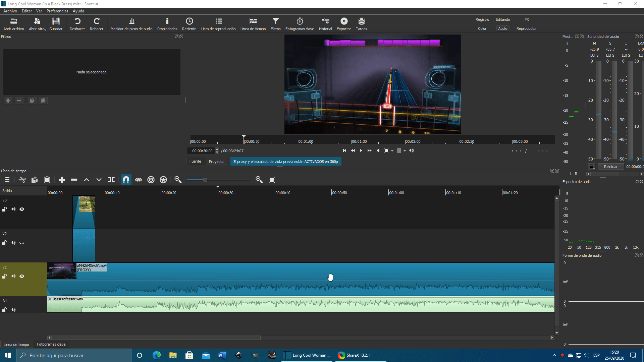Open the Ver menu
This screenshot has width=644, height=362.
click(39, 11)
